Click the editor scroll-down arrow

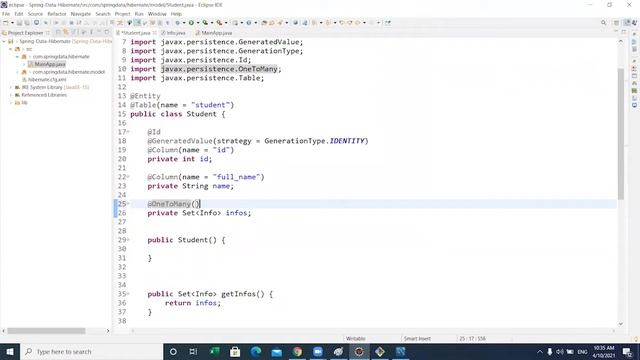[x=621, y=324]
